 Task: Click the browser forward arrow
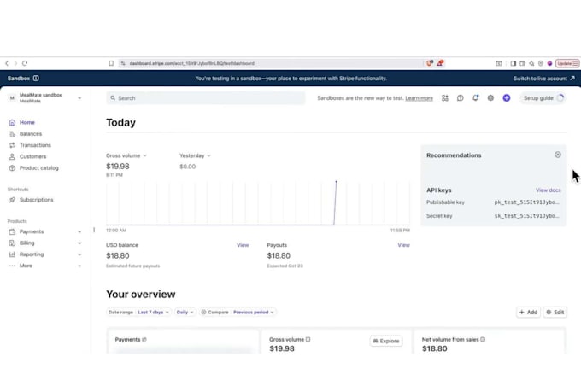(x=15, y=63)
